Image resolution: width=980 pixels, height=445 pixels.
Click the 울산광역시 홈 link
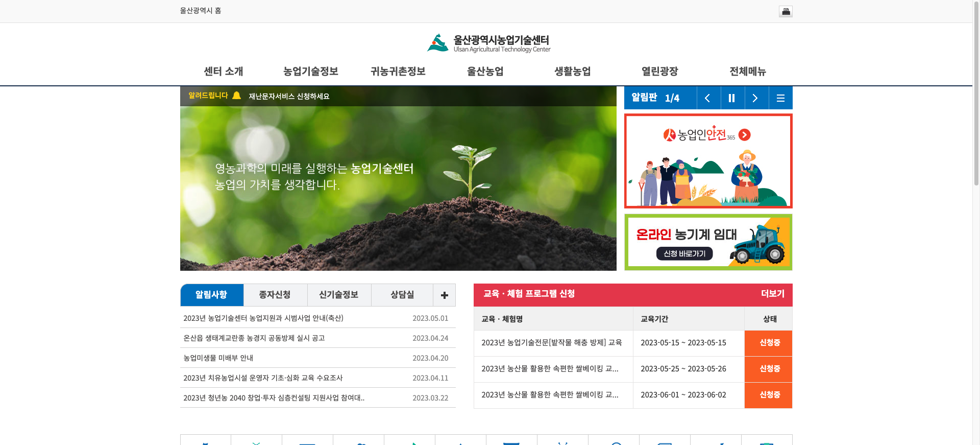pyautogui.click(x=200, y=11)
